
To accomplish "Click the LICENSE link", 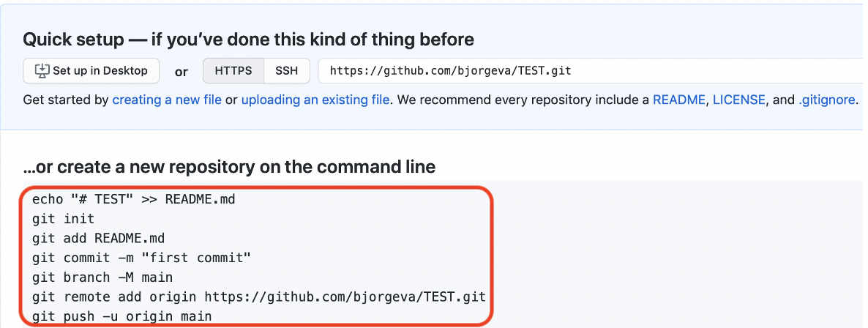I will [x=739, y=100].
